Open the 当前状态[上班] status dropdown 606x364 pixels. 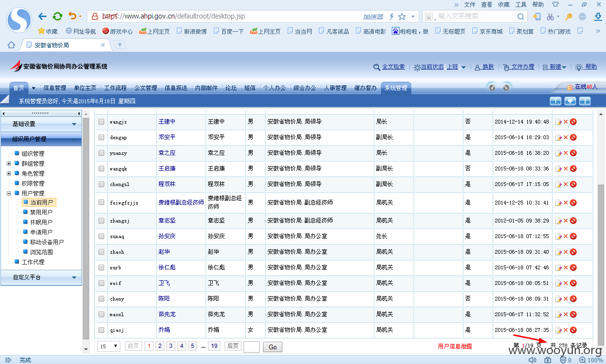tap(440, 67)
